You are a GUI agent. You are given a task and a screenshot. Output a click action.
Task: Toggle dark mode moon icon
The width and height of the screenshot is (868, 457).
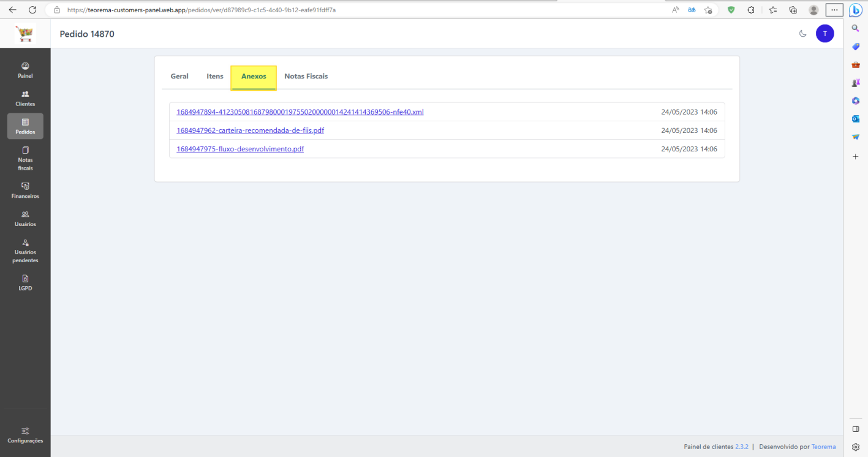pyautogui.click(x=802, y=34)
